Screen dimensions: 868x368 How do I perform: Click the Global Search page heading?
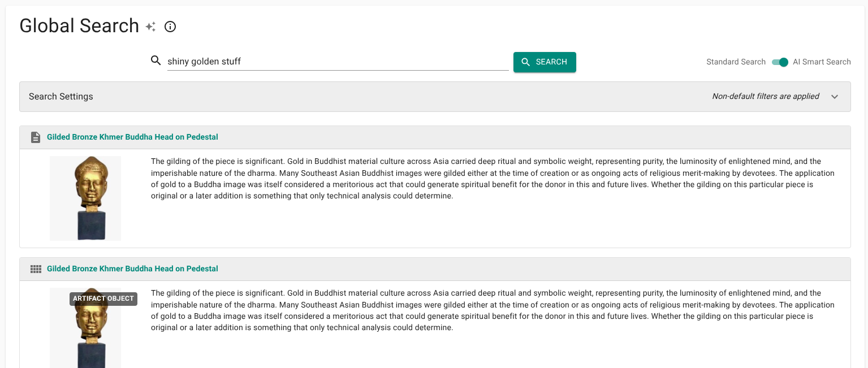pos(79,26)
